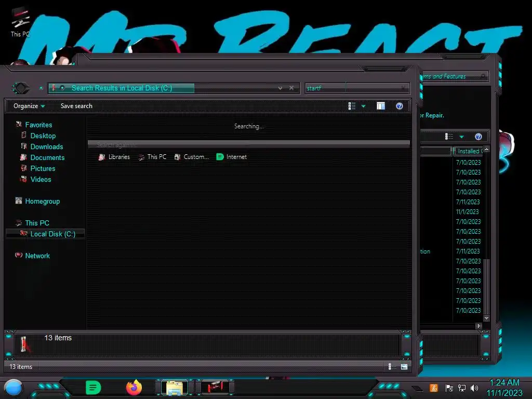Open the red themed taskbar app
Image resolution: width=532 pixels, height=399 pixels.
[x=215, y=387]
